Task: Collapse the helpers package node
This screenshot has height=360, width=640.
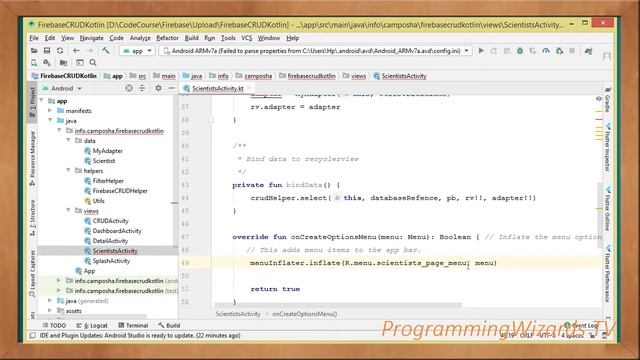Action: (68, 171)
